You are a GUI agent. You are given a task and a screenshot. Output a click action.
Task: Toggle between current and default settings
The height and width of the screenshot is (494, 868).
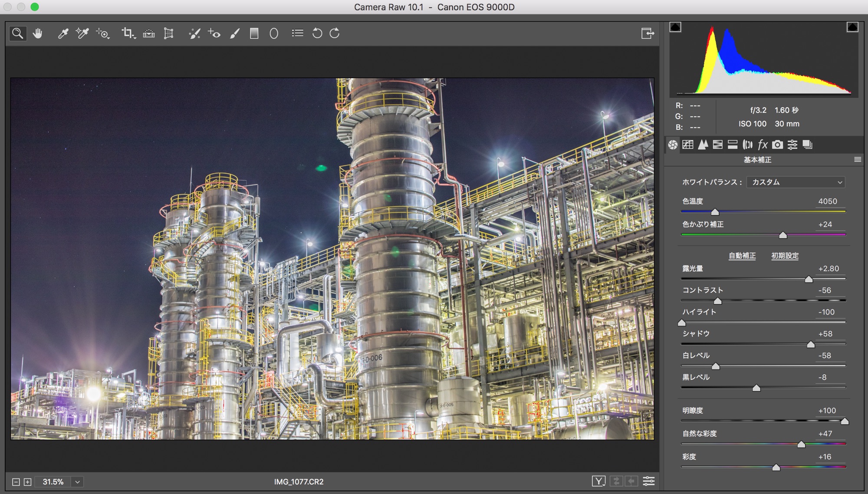click(649, 481)
